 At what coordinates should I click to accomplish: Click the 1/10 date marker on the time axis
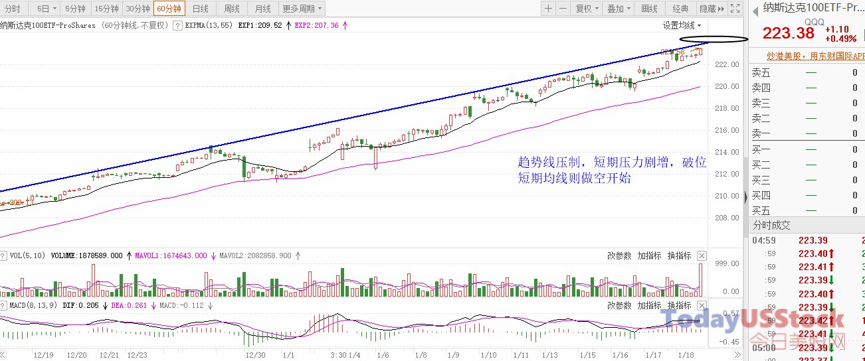489,355
